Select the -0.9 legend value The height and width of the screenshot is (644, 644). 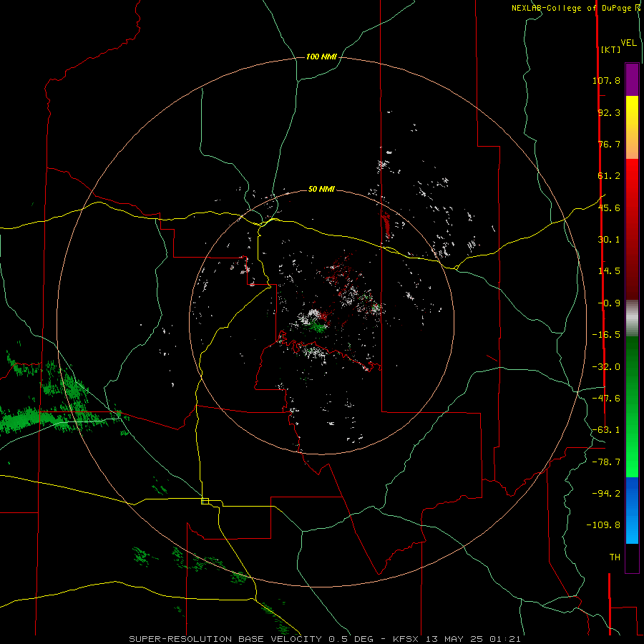tap(609, 303)
